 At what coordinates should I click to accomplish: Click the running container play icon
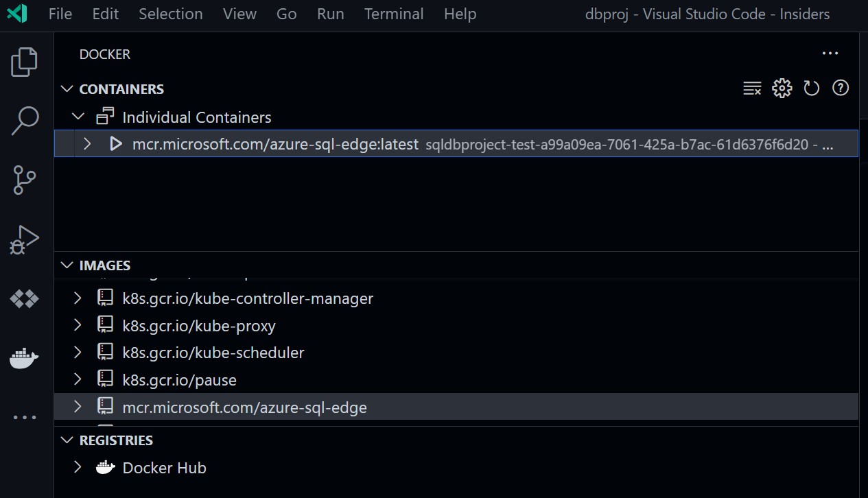click(115, 144)
